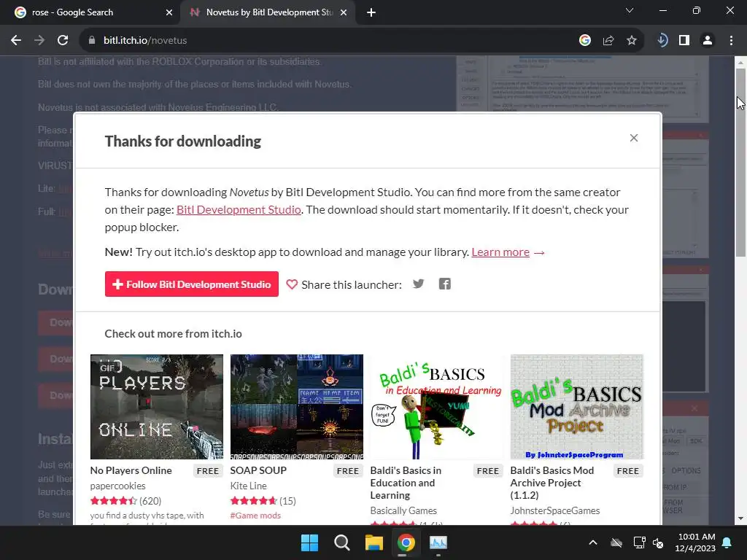
Task: Click the heart icon beside Share this launcher
Action: click(292, 285)
